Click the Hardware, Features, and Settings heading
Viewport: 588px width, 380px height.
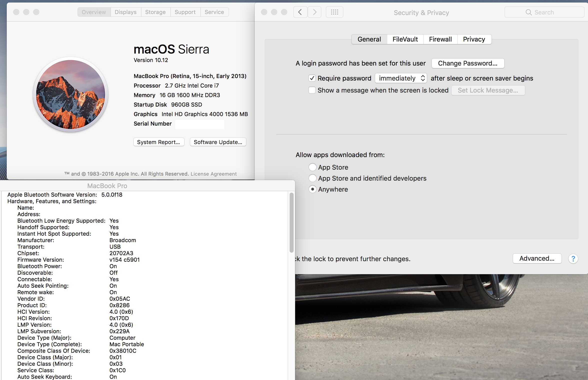coord(52,201)
